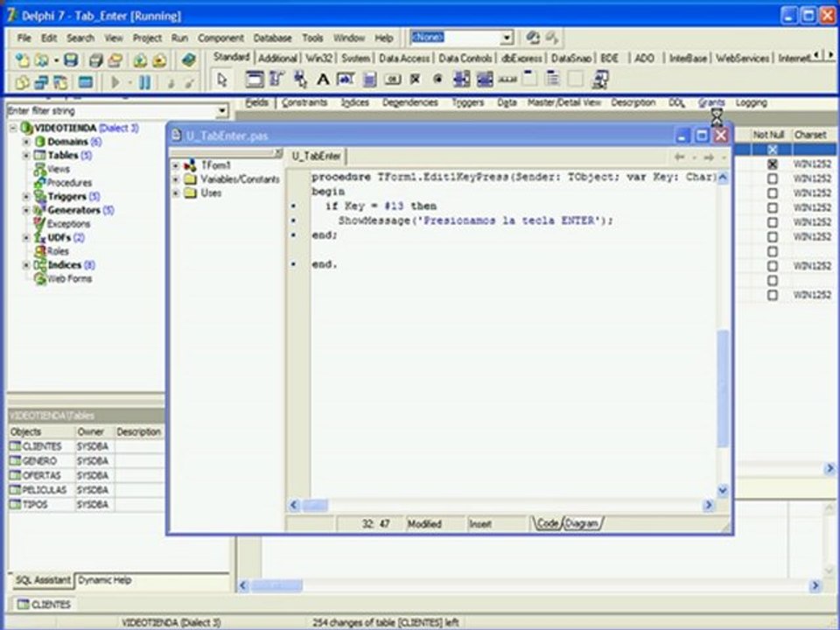Switch to the Diagram editor tab
This screenshot has height=630, width=840.
tap(581, 523)
